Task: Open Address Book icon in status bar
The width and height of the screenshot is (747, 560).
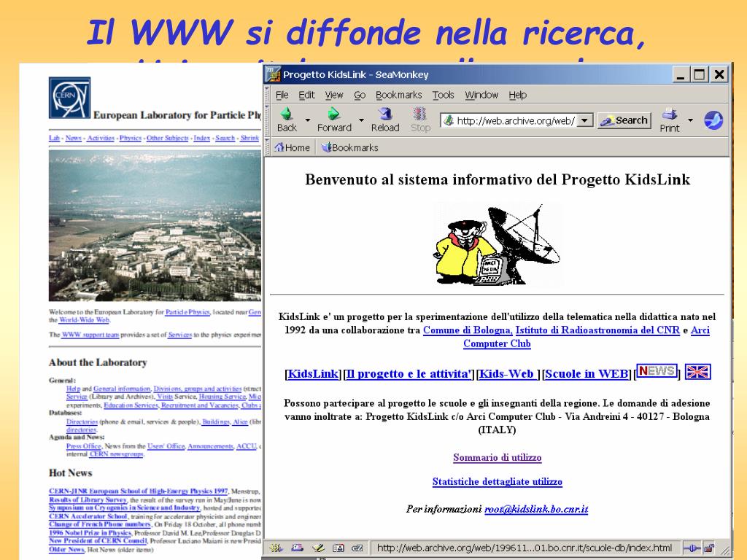Action: 338,548
